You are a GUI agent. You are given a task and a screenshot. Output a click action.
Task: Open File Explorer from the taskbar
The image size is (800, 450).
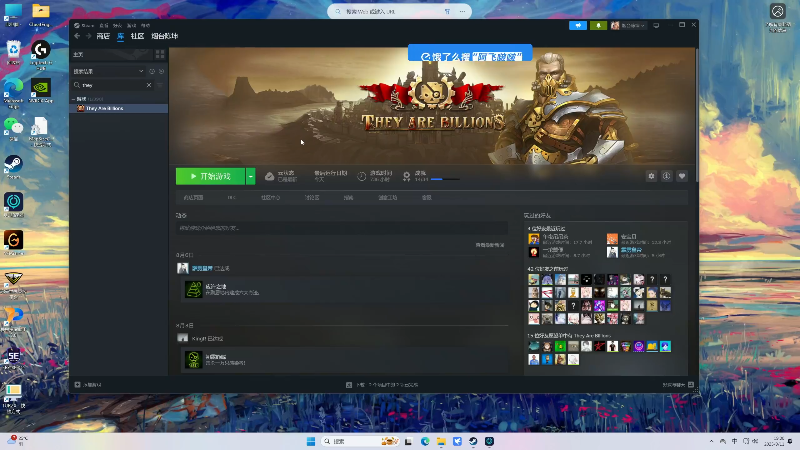441,441
